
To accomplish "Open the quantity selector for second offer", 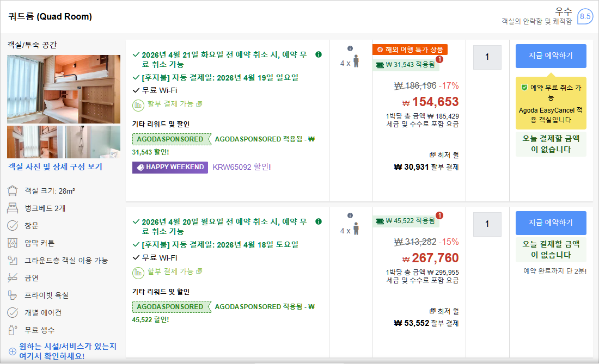I will click(486, 224).
